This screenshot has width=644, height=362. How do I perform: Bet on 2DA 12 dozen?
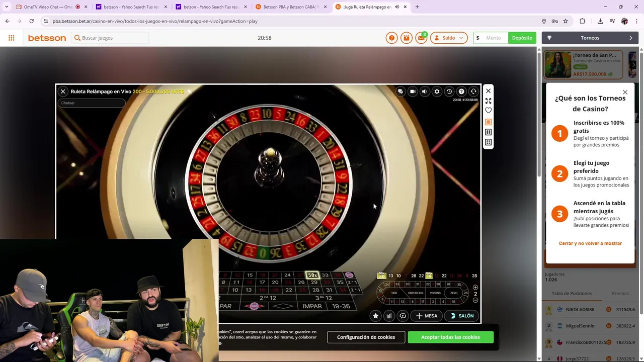(268, 298)
